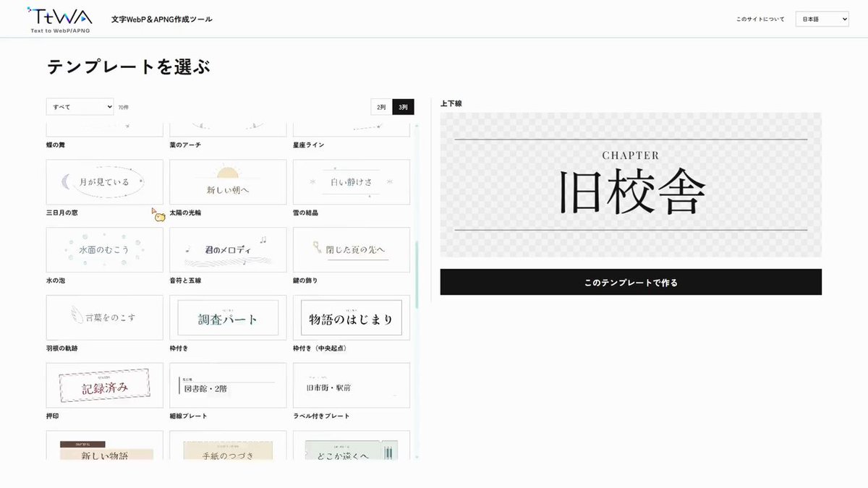Click 文字WebP＆APNG作成ツール header text

(162, 20)
